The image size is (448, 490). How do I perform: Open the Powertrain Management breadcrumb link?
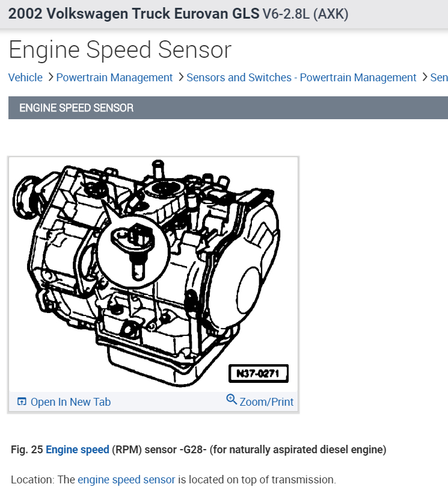click(x=114, y=78)
